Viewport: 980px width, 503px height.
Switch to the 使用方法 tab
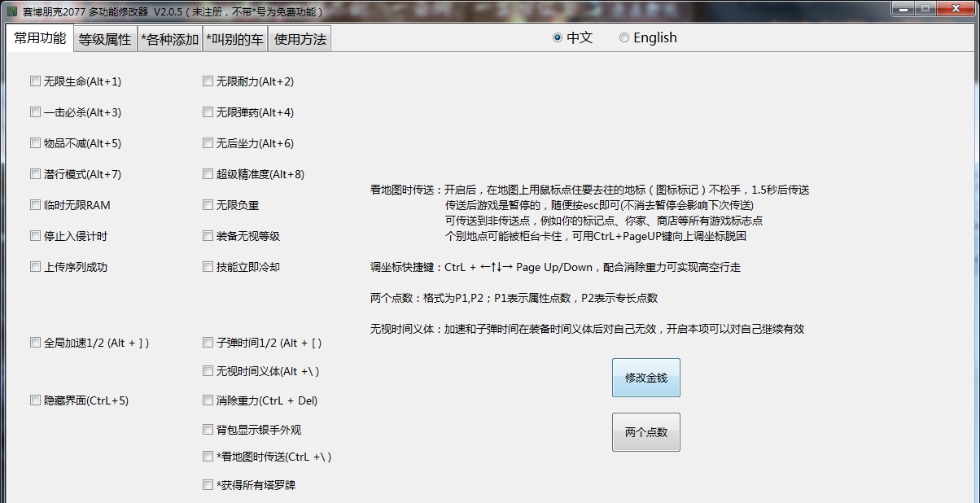[300, 38]
